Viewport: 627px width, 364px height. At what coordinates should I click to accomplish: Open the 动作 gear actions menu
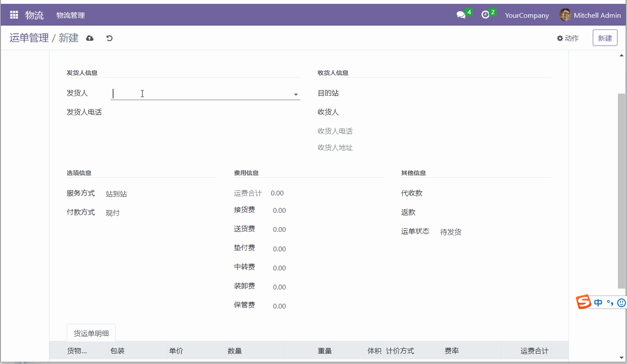(568, 38)
